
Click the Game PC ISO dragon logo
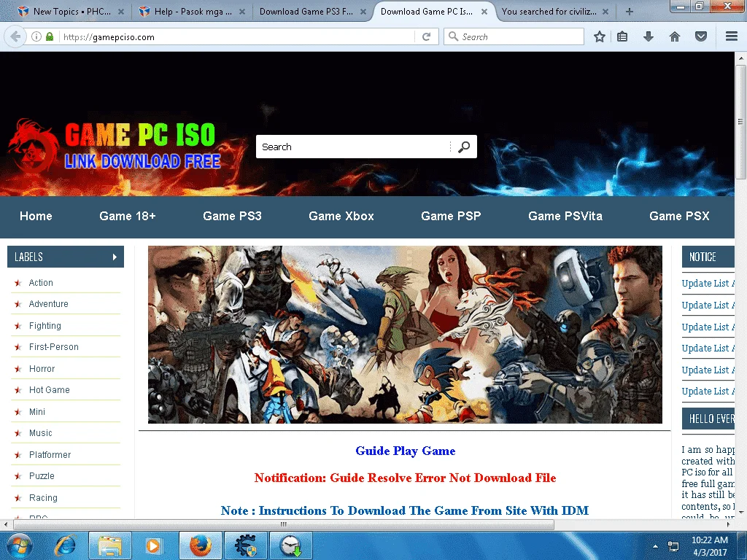click(x=34, y=146)
